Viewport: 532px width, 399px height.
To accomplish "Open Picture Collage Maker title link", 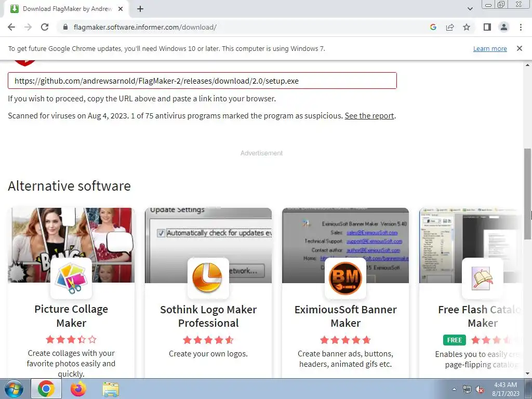I will (71, 316).
